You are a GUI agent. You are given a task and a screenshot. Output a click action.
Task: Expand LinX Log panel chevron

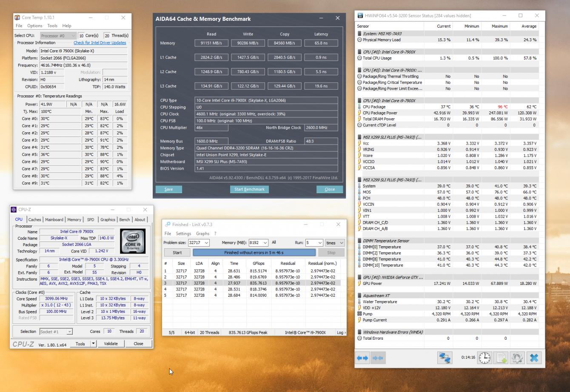pos(342,332)
